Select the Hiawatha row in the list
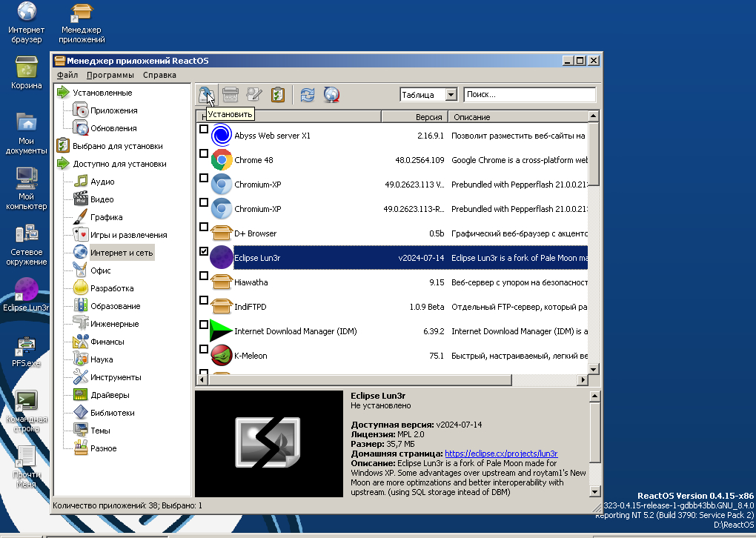Screen dimensions: 756x538 tap(393, 282)
